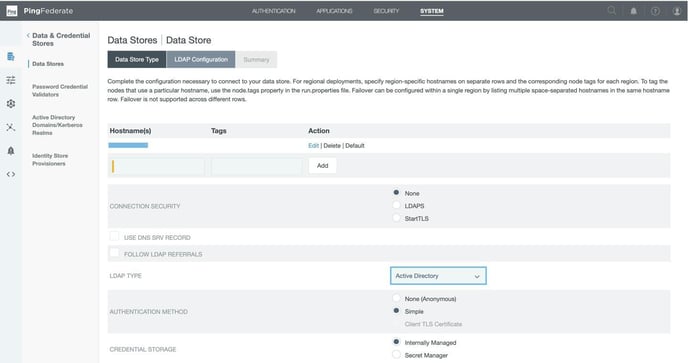Open notifications bell in header
This screenshot has height=363, width=688.
pyautogui.click(x=634, y=11)
